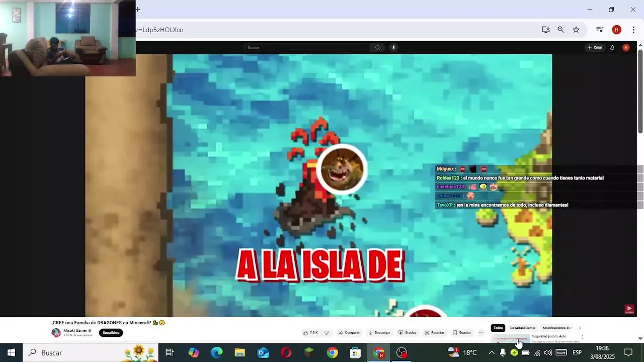This screenshot has height=362, width=644.
Task: Show next filter chips with arrow
Action: (x=580, y=328)
